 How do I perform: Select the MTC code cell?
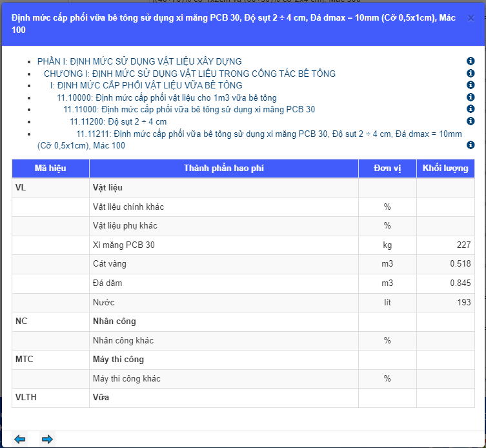click(50, 360)
